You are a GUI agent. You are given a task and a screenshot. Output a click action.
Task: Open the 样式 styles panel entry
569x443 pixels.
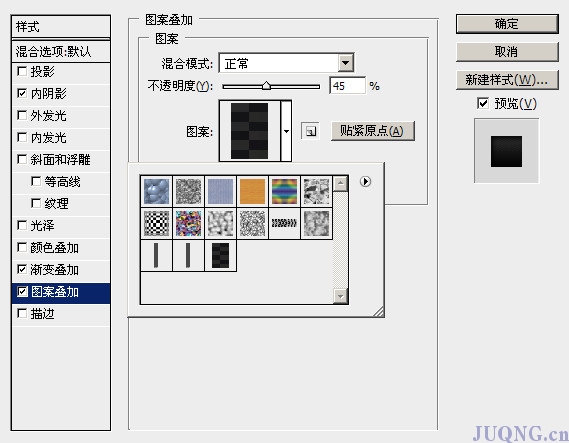61,26
